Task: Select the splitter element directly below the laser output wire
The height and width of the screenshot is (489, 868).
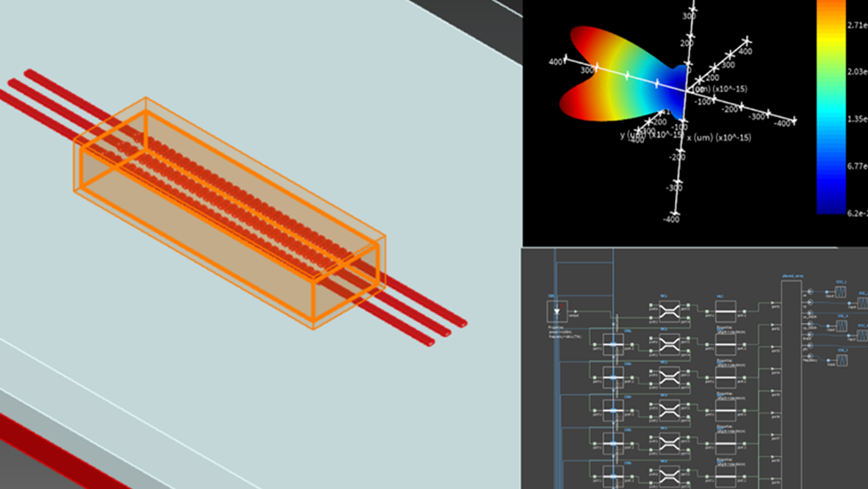Action: point(613,344)
